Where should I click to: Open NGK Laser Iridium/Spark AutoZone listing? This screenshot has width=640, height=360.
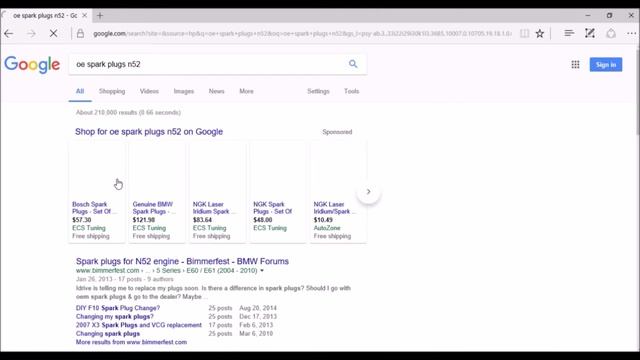(x=334, y=208)
